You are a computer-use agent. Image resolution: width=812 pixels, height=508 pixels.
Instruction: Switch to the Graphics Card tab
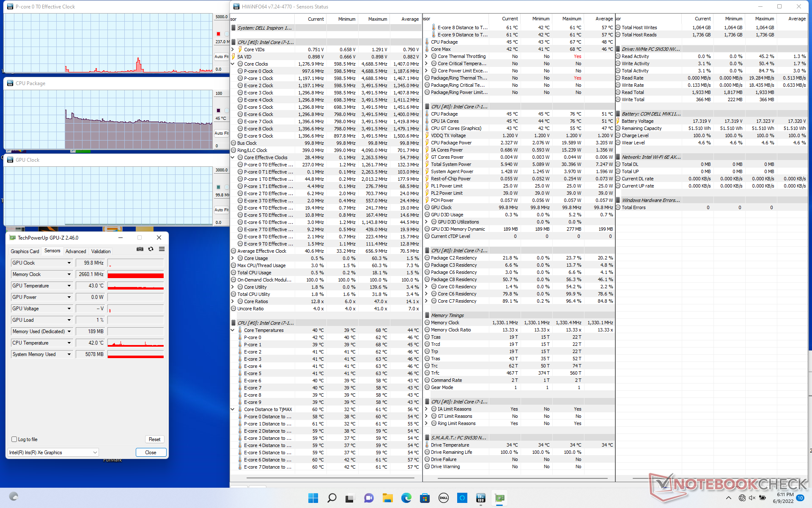[25, 251]
